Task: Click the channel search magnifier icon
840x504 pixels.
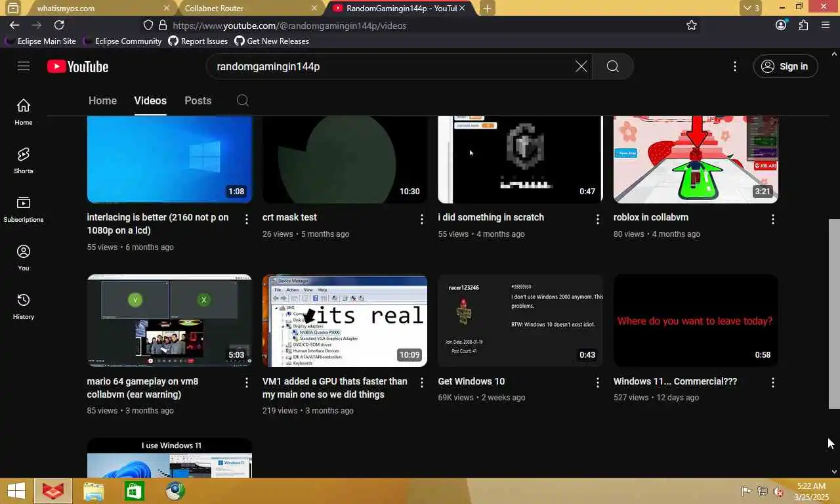Action: coord(243,100)
